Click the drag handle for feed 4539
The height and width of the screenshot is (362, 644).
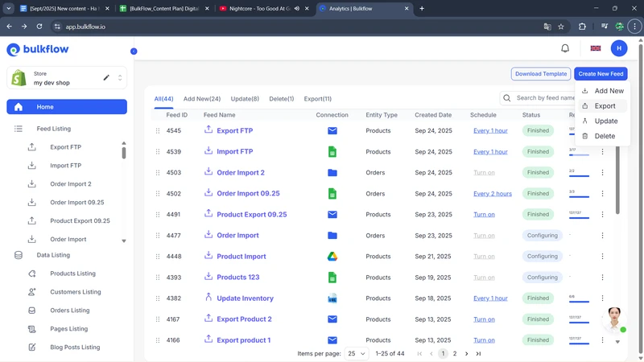(158, 152)
